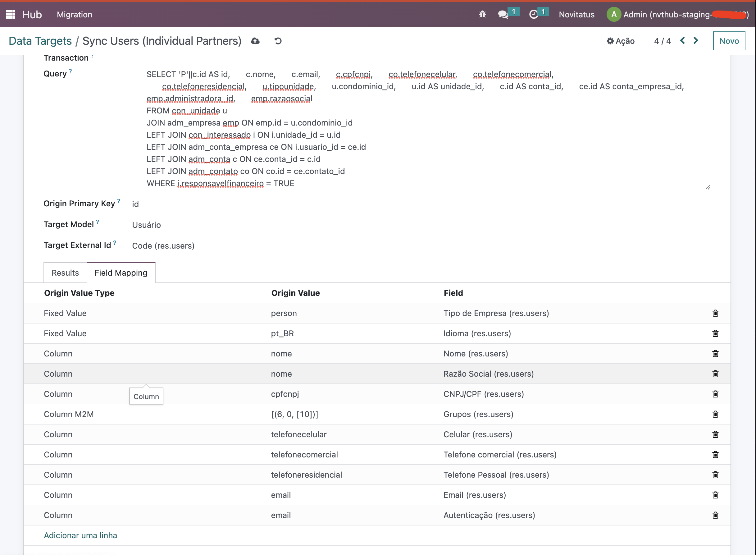Open the conversations chat icon
The width and height of the screenshot is (756, 555).
pos(503,14)
